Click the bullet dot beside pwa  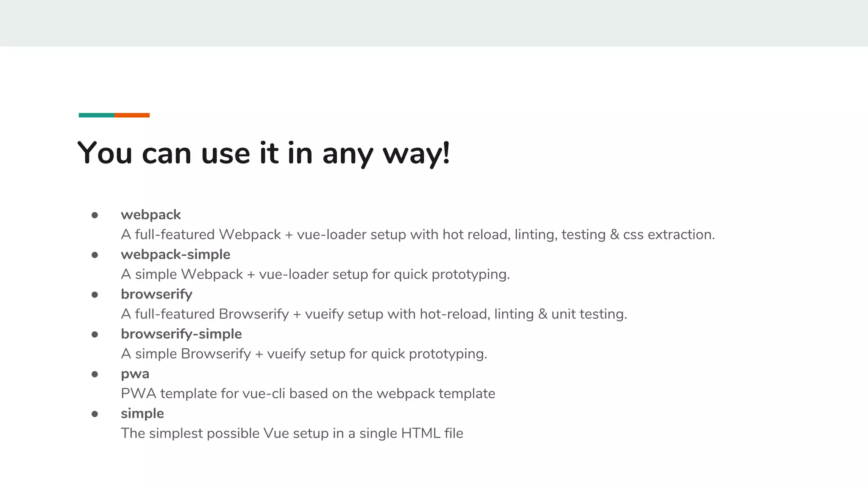(x=95, y=374)
